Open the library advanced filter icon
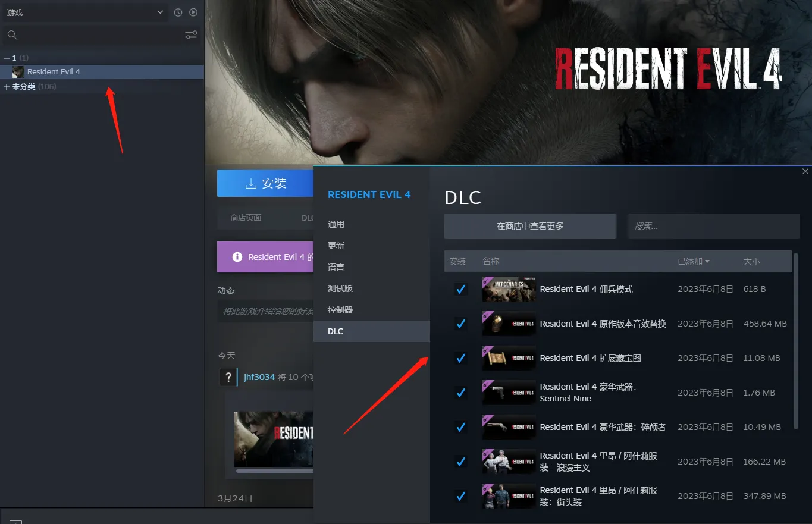 coord(191,35)
